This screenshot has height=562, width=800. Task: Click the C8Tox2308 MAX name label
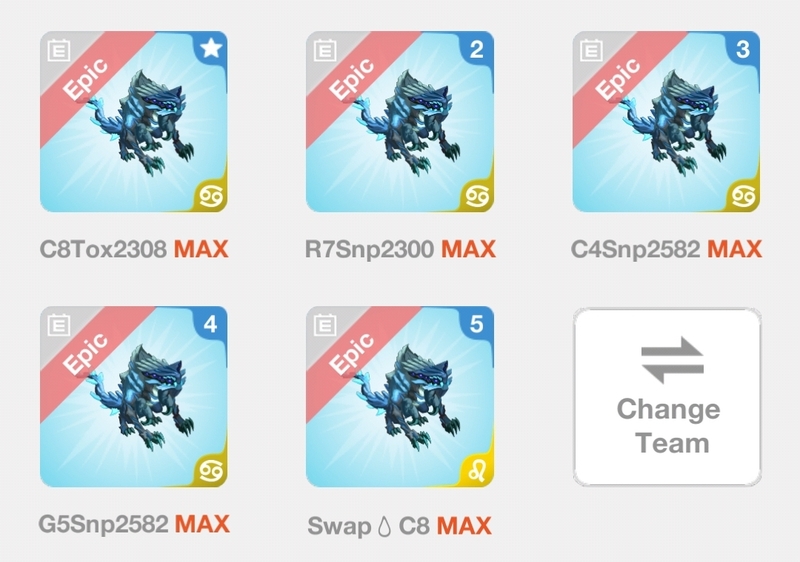pos(134,249)
